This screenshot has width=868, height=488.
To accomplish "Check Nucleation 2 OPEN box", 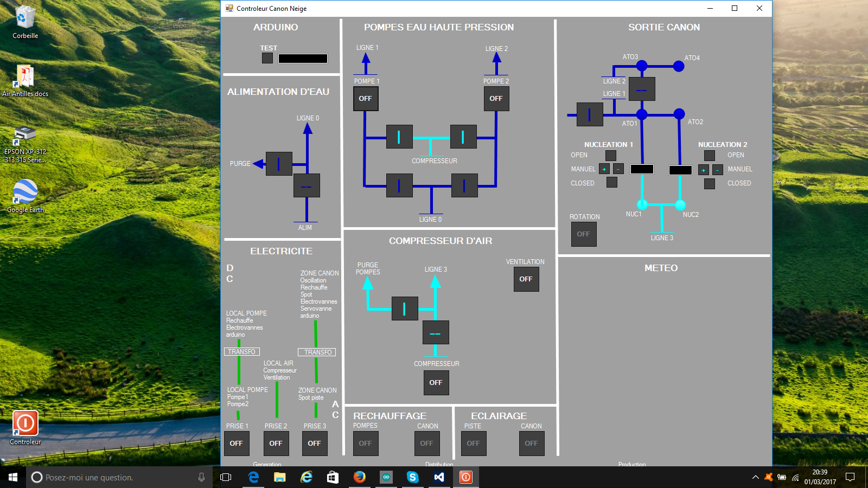I will pyautogui.click(x=710, y=156).
